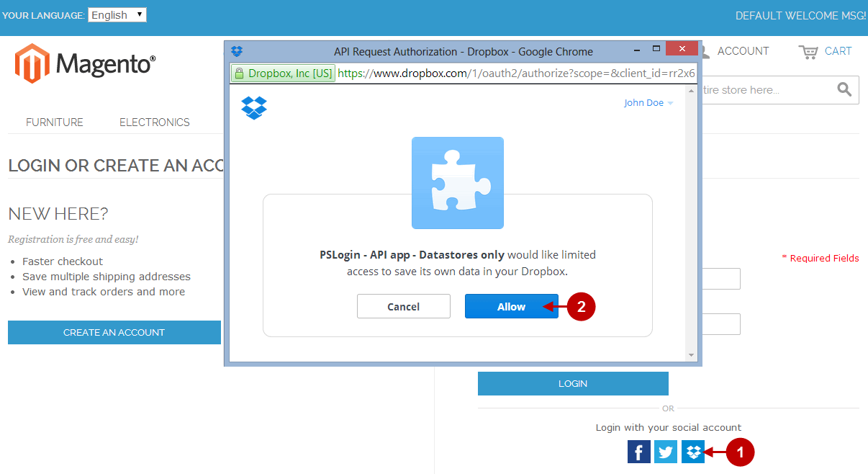The height and width of the screenshot is (474, 868).
Task: Click 'View and track orders and more' text
Action: pyautogui.click(x=104, y=292)
